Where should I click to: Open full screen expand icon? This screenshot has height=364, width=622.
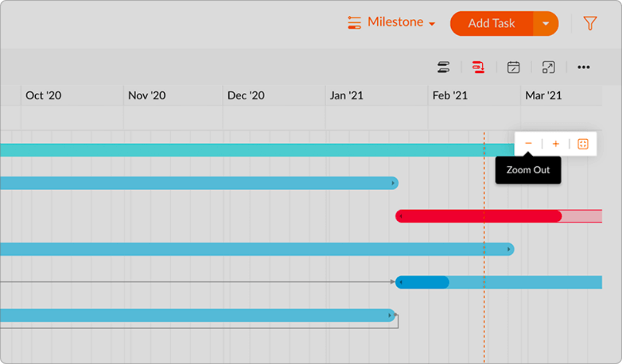click(549, 67)
